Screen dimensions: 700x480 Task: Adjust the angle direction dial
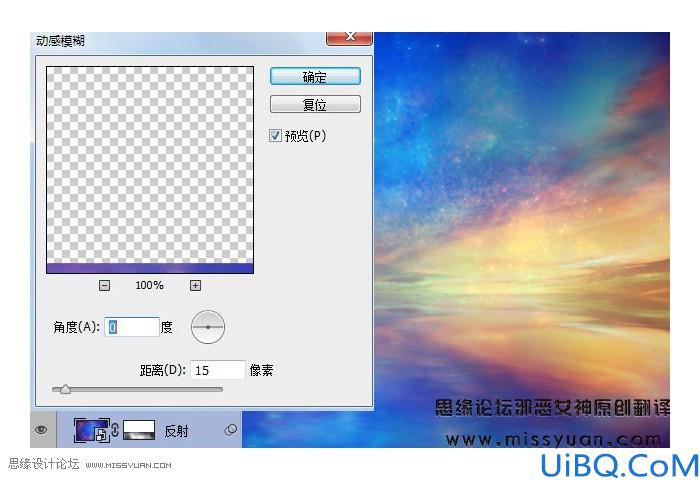click(x=208, y=327)
